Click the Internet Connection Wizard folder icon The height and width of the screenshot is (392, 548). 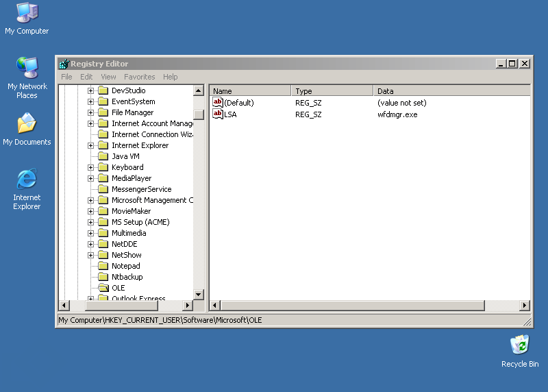tap(103, 134)
